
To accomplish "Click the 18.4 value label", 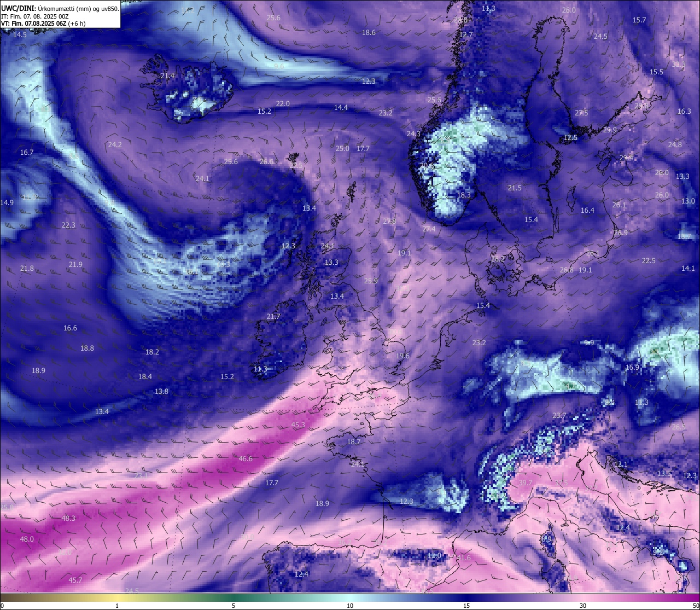I will 145,376.
